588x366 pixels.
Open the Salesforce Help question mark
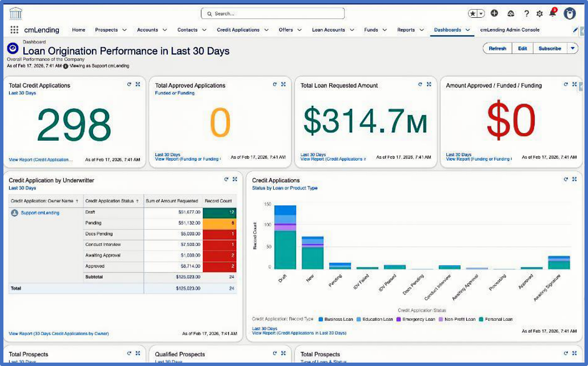point(526,14)
